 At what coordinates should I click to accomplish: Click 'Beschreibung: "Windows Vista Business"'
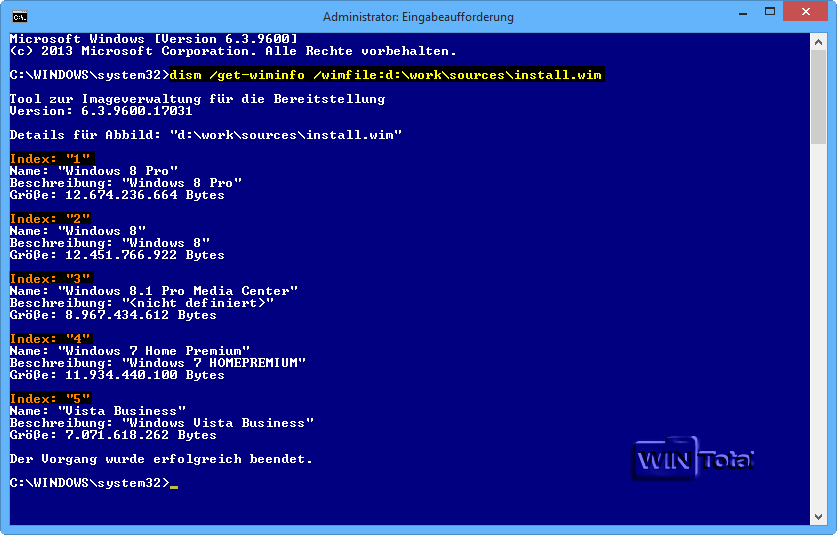click(162, 423)
